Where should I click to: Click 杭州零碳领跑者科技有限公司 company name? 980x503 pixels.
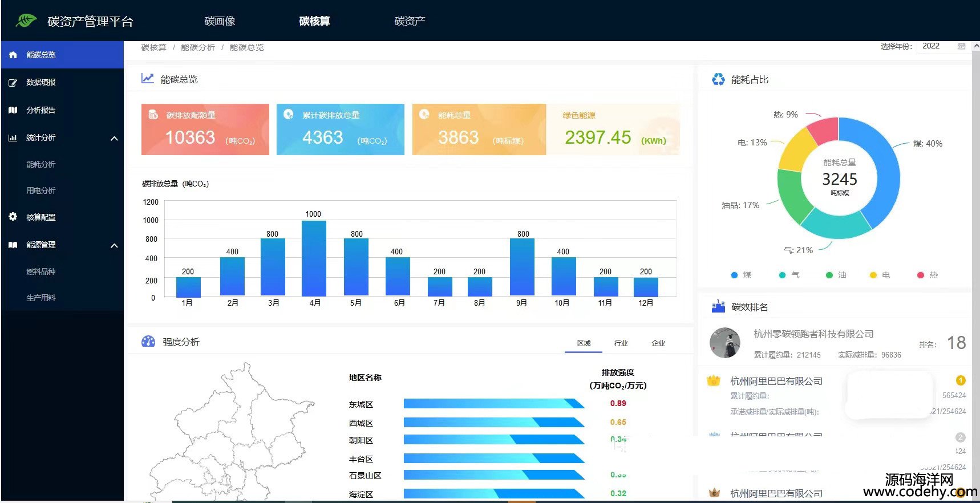[x=813, y=334]
